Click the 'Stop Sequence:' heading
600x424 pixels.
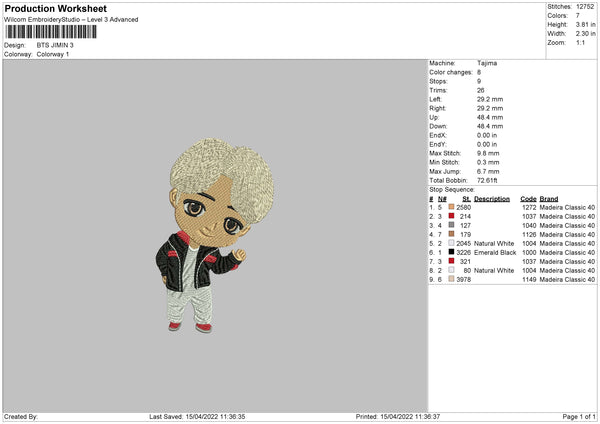click(x=452, y=190)
